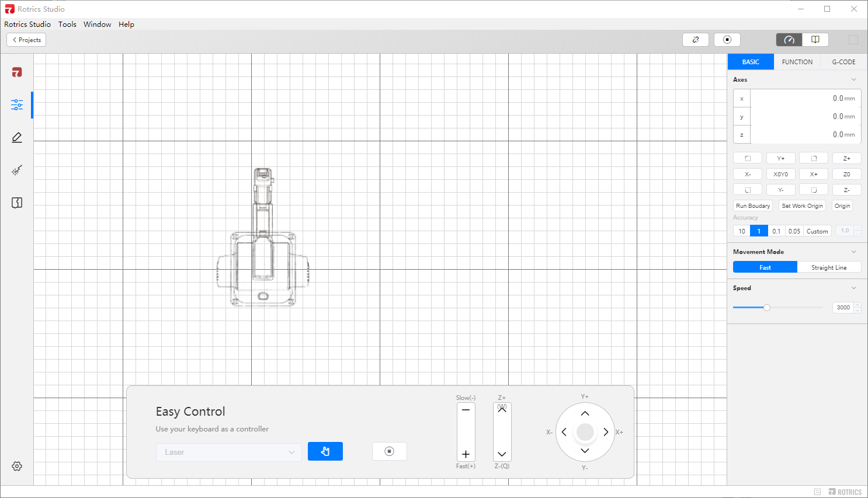Switch to the dashboard gauge view
This screenshot has width=868, height=498.
tap(789, 40)
